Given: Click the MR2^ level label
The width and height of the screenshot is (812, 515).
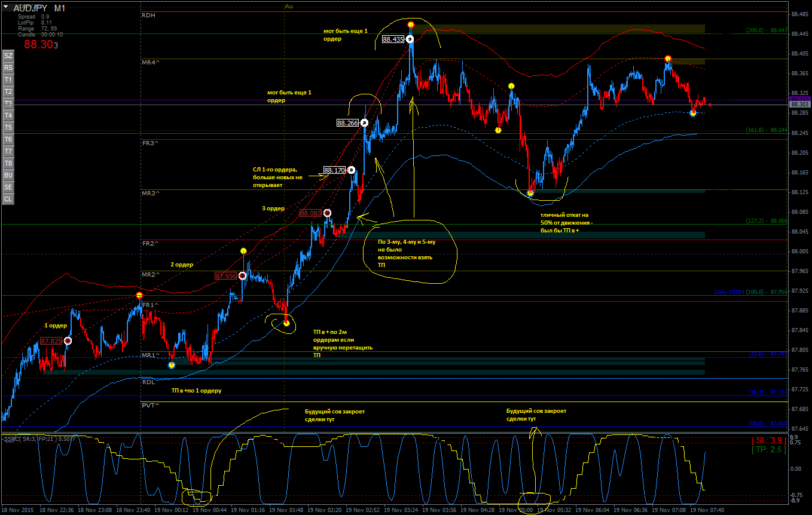Looking at the screenshot, I should 151,274.
